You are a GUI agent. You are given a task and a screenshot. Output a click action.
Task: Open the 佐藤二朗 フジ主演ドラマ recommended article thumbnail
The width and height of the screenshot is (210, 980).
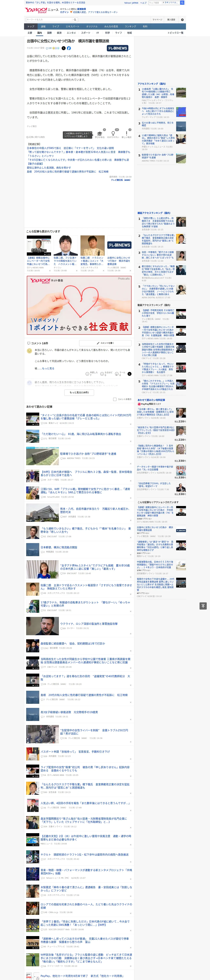coord(66,245)
